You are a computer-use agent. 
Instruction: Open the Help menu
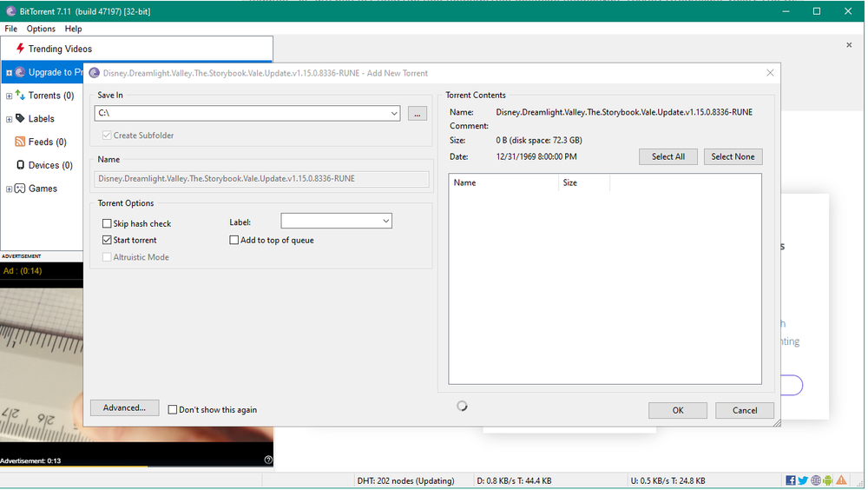[x=73, y=29]
